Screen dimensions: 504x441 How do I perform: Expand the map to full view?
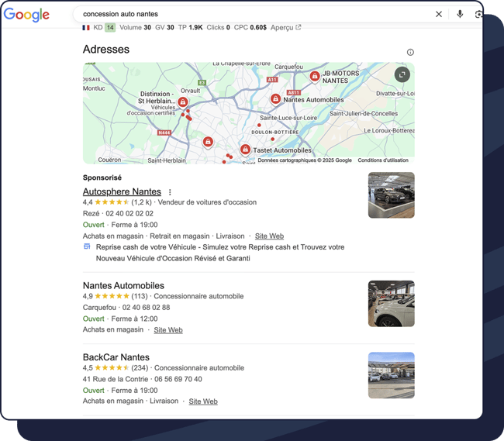click(x=402, y=74)
